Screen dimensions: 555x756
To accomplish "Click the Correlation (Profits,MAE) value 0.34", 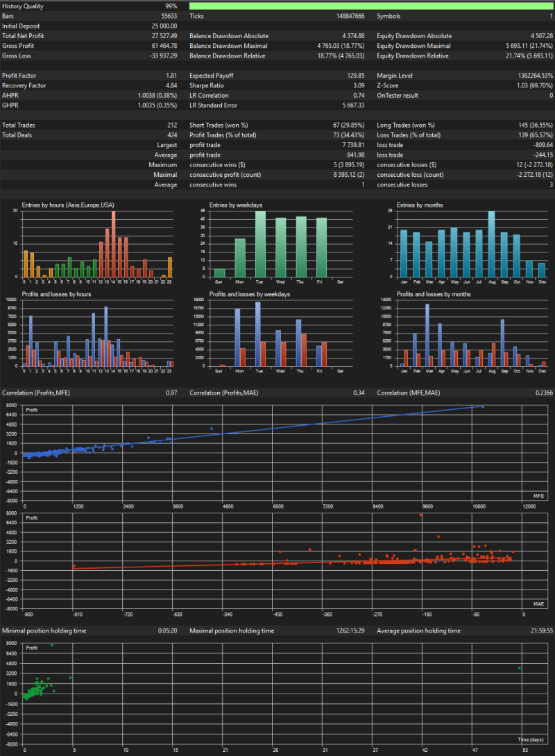I will pos(359,393).
